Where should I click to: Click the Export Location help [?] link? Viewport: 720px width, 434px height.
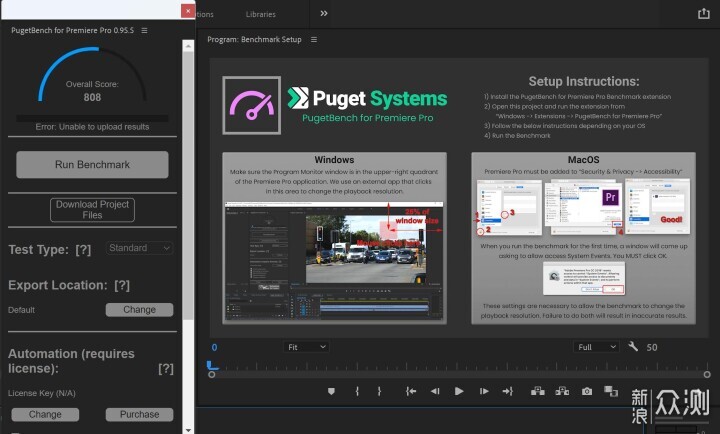122,285
